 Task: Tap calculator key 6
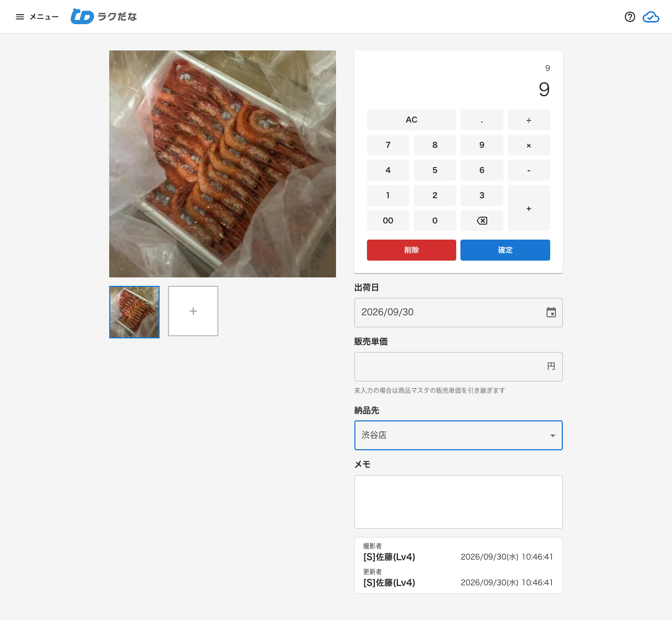pos(482,170)
